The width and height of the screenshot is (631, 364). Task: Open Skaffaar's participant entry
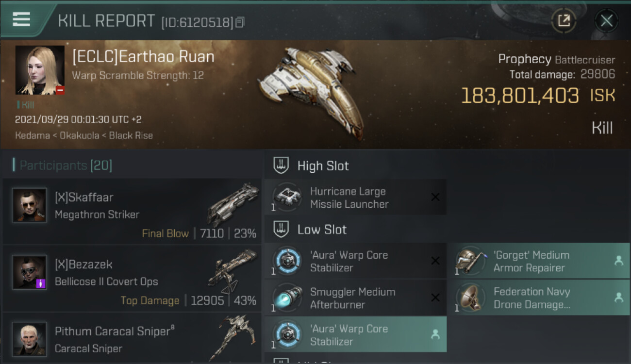[x=132, y=211]
